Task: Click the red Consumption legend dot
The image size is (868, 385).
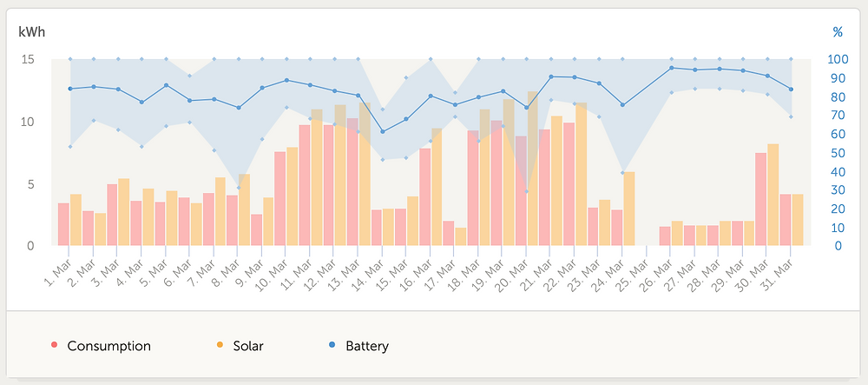Action: click(x=54, y=345)
